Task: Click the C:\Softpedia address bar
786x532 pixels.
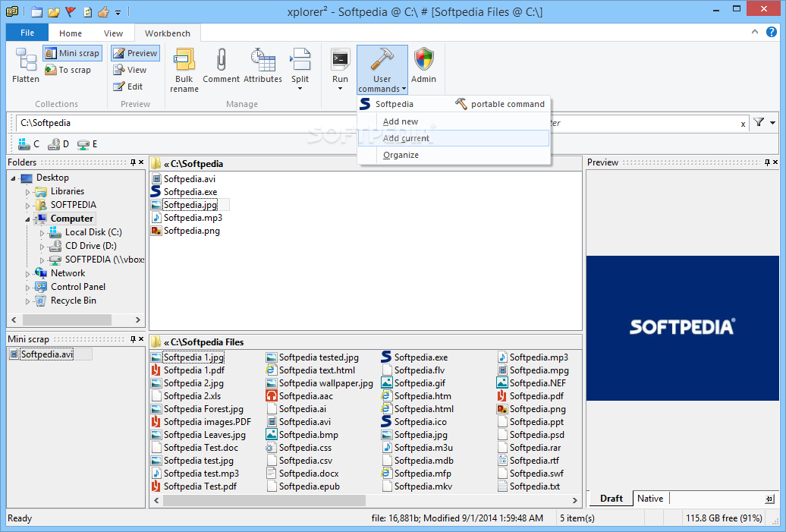Action: point(185,123)
